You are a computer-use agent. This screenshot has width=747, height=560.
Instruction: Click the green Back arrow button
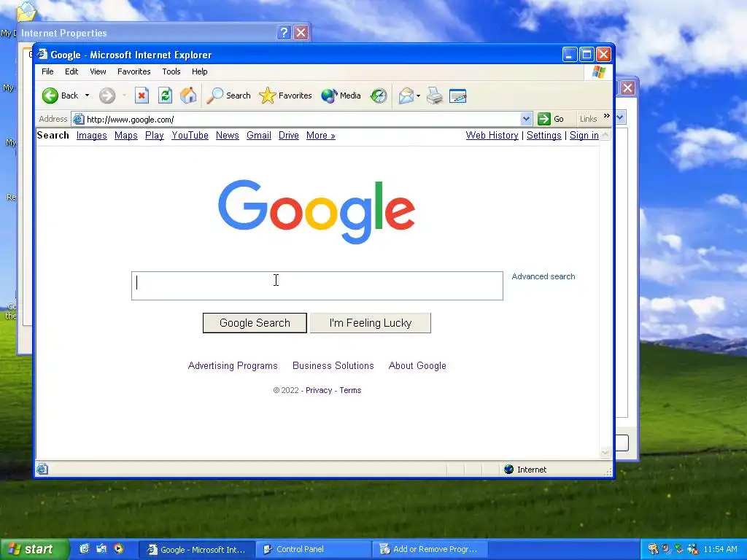tap(50, 96)
